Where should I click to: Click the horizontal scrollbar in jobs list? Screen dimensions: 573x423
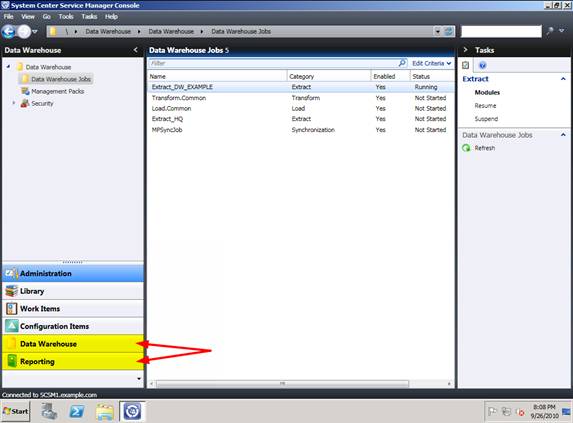click(x=282, y=384)
